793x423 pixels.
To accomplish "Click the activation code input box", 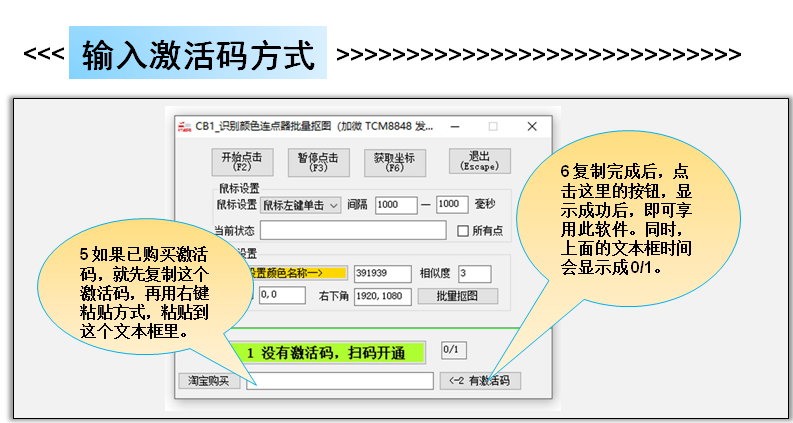I will [340, 381].
